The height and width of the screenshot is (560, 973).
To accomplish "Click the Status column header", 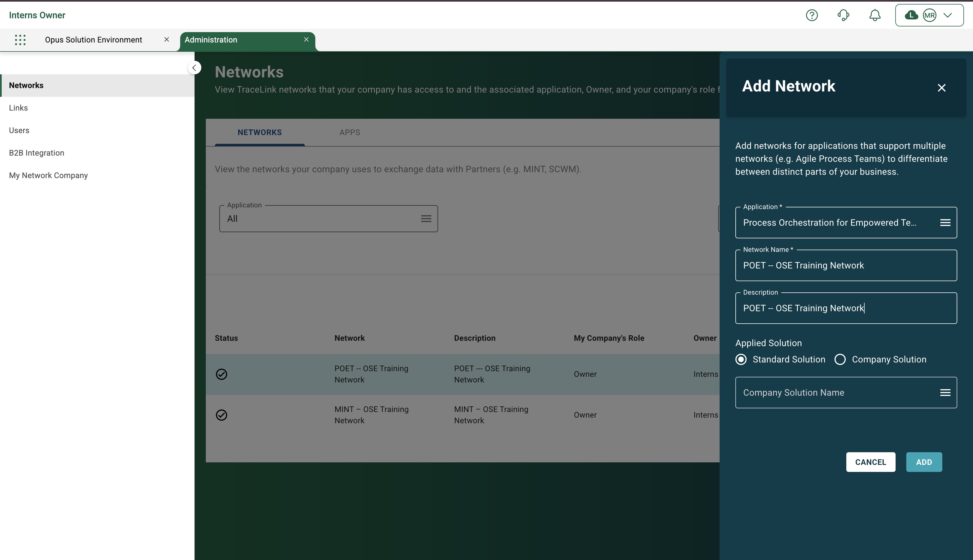I will point(226,338).
